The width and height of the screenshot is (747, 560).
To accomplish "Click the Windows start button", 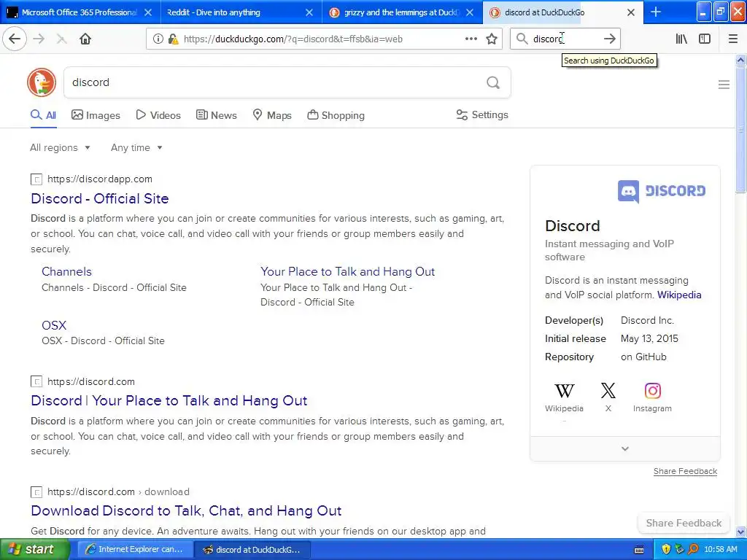I will 34,550.
